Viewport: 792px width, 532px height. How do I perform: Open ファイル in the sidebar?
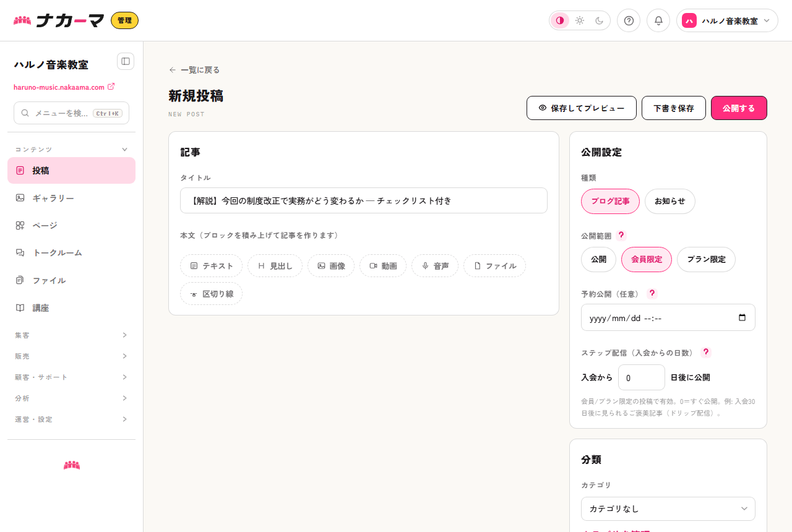pos(71,280)
